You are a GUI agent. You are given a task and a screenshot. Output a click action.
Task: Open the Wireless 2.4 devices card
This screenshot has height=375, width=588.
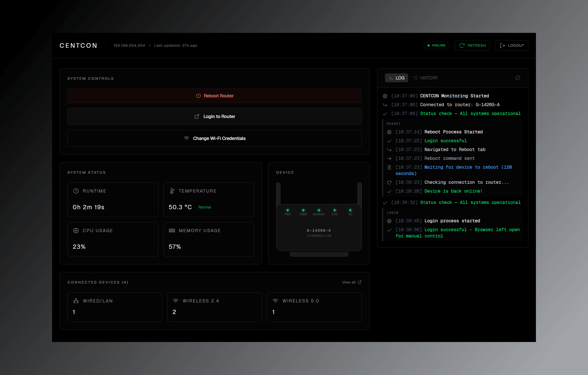[x=214, y=307]
